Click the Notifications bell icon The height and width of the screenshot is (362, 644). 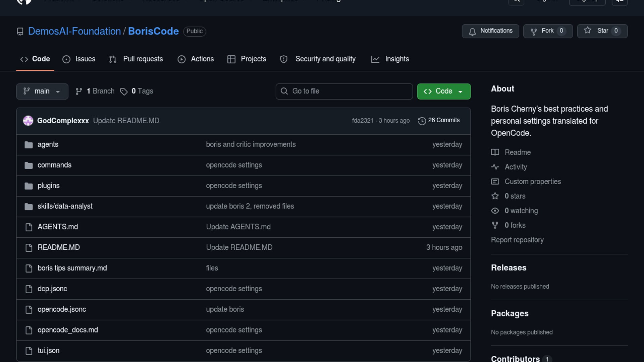472,32
